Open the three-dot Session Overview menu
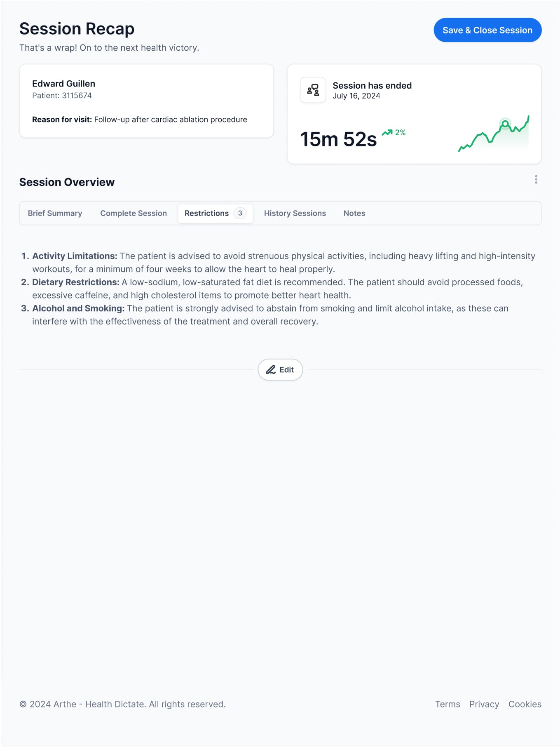The width and height of the screenshot is (560, 747). (x=536, y=179)
